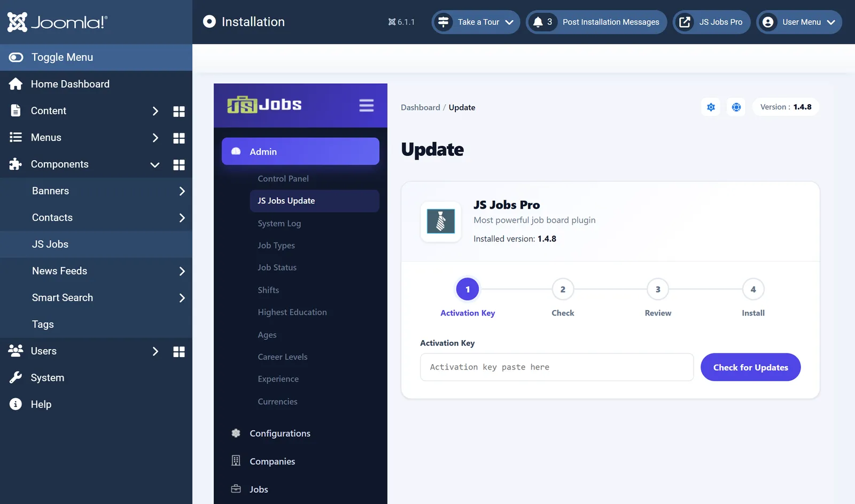Open the JS Jobs Pro header link
This screenshot has width=855, height=504.
tap(711, 22)
